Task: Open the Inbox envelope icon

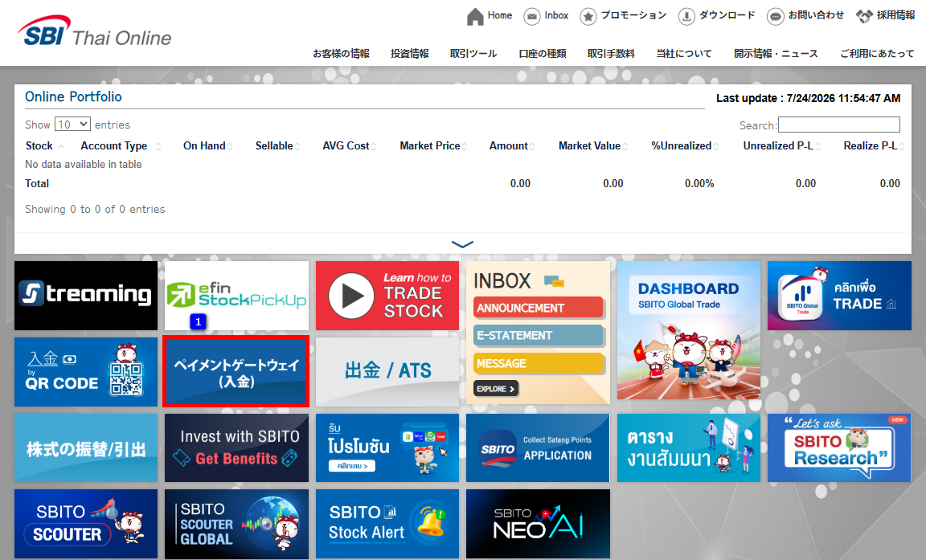Action: coord(532,17)
